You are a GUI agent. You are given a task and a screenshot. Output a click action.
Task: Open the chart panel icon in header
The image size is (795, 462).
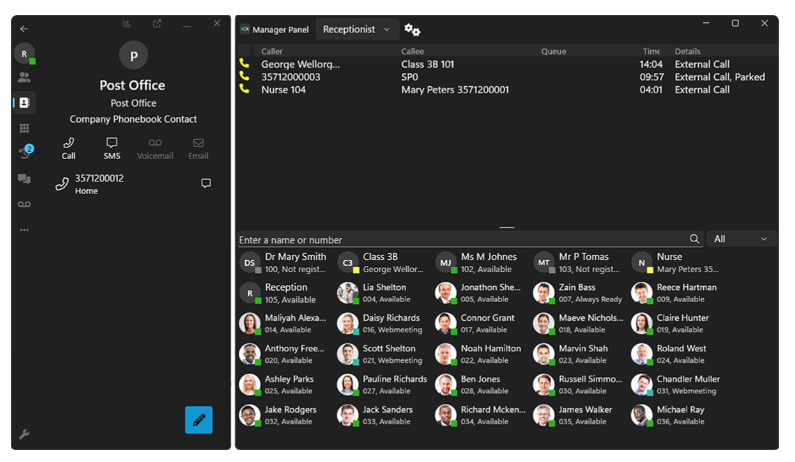point(127,24)
